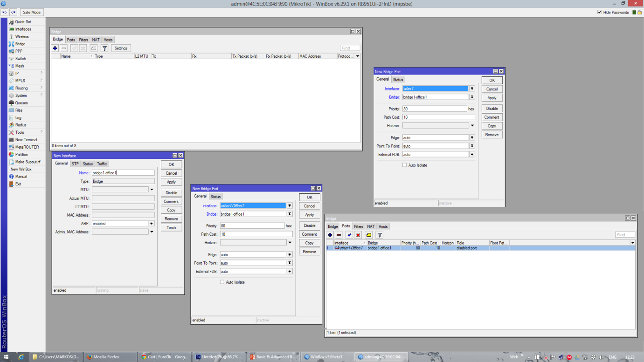Click the Redo arrow in top toolbar

tap(13, 12)
